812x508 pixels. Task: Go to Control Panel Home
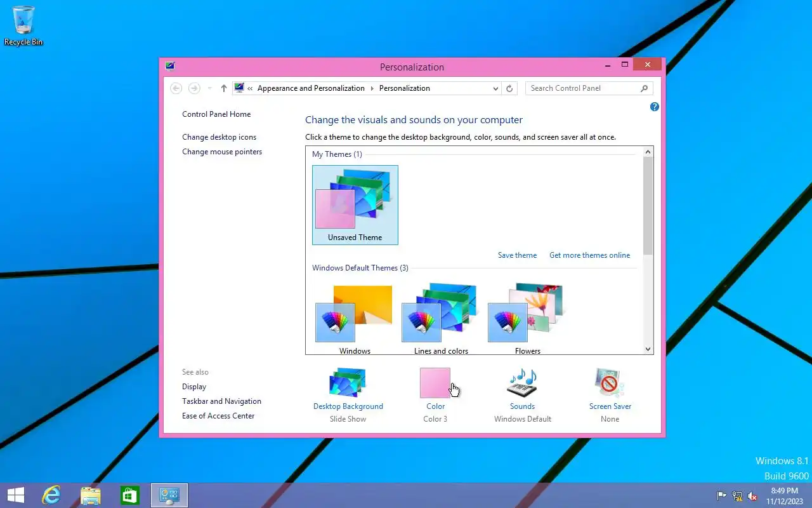[x=216, y=114]
